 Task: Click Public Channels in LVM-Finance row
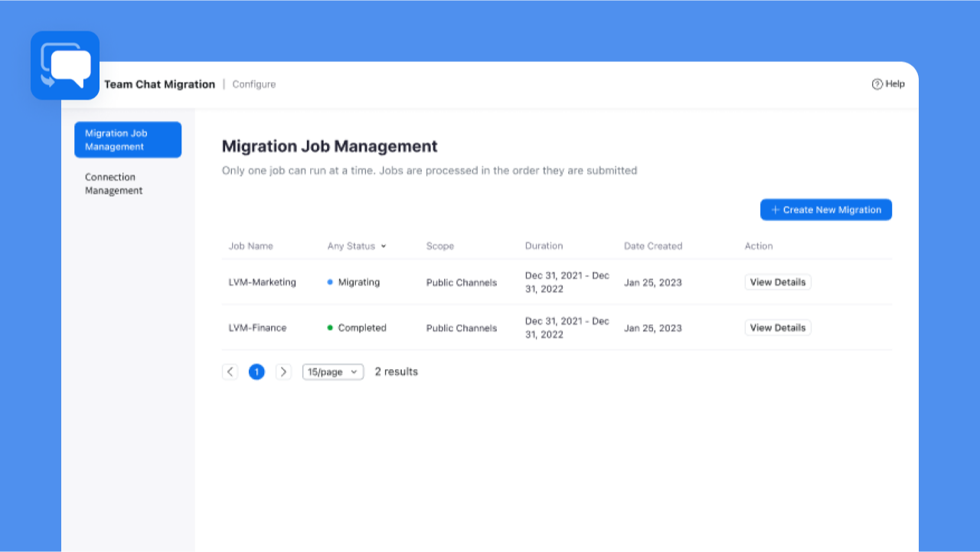[x=462, y=328]
